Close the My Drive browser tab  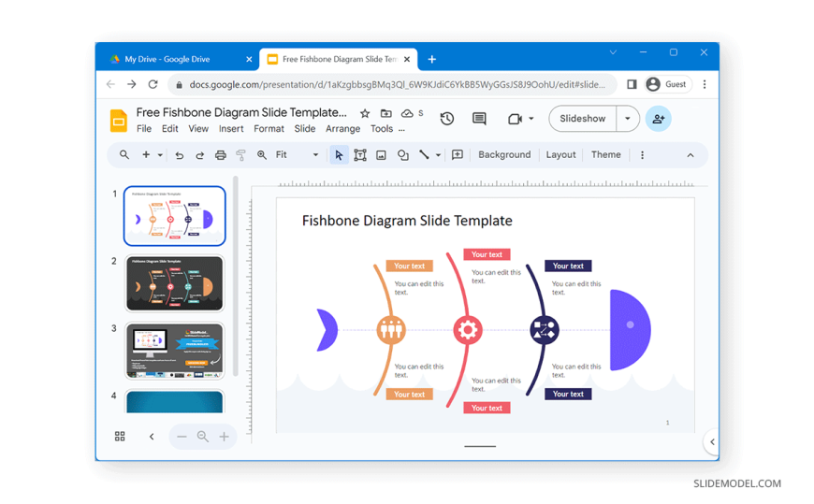(x=249, y=59)
